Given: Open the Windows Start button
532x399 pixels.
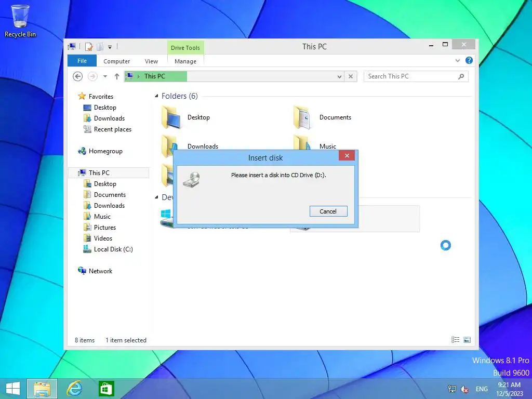Looking at the screenshot, I should [x=13, y=389].
